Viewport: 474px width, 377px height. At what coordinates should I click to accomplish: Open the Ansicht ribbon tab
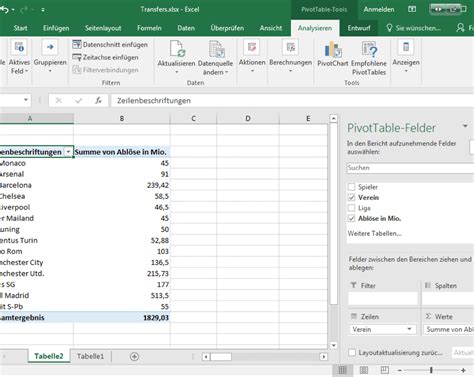[x=271, y=28]
